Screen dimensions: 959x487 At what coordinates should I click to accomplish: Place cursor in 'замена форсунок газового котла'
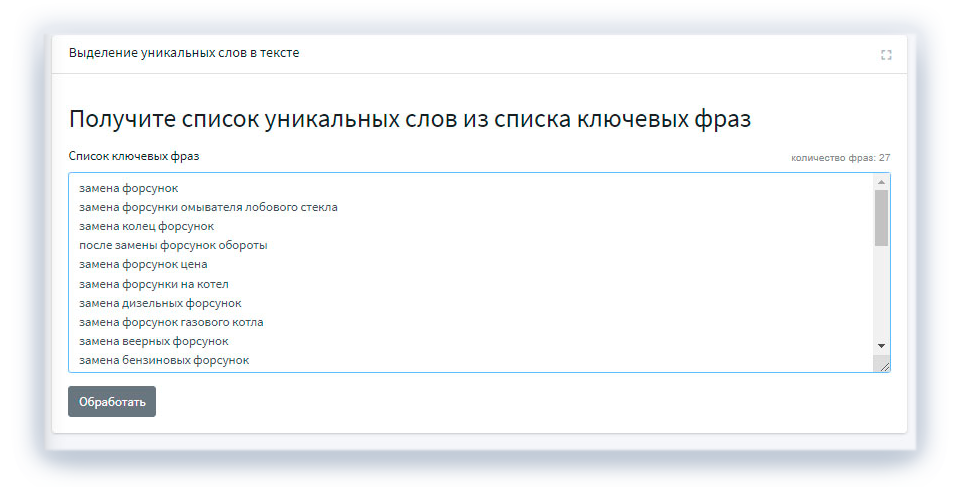(x=171, y=322)
